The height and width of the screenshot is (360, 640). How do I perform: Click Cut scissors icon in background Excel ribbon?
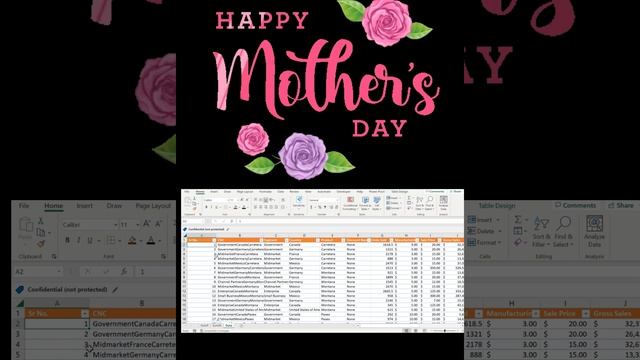40,221
